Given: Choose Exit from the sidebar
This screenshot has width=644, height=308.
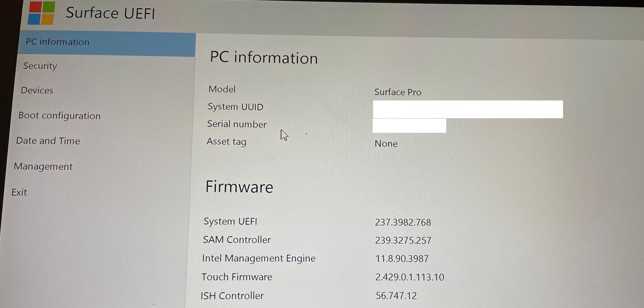Looking at the screenshot, I should [19, 192].
